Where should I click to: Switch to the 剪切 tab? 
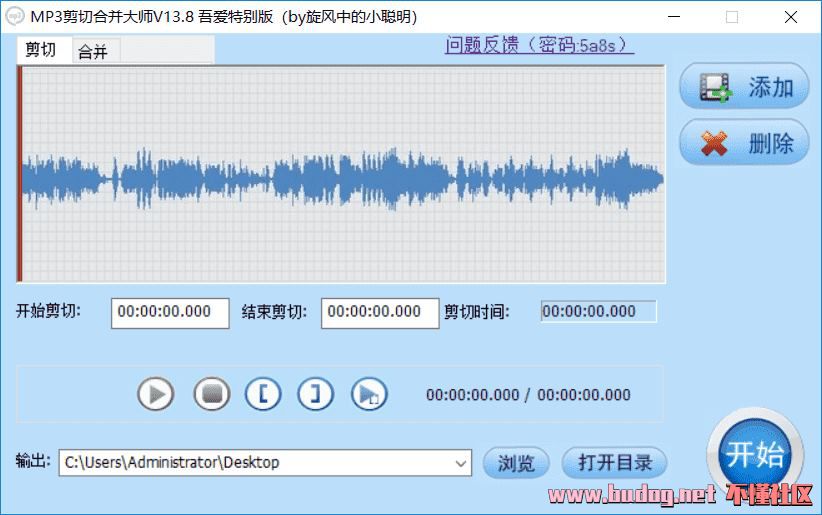pyautogui.click(x=41, y=50)
